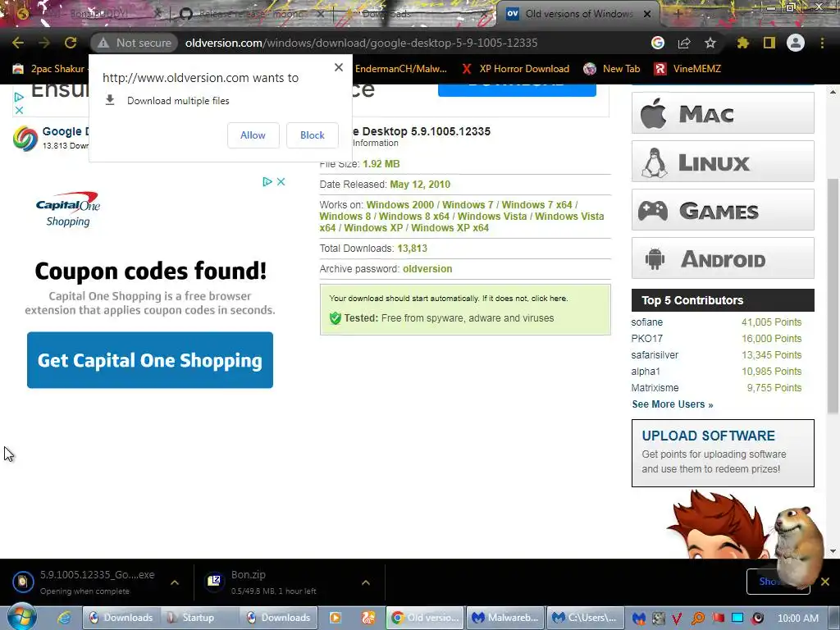Switch to C:\Users\... taskbar window
Viewport: 840px width, 630px height.
pyautogui.click(x=585, y=618)
